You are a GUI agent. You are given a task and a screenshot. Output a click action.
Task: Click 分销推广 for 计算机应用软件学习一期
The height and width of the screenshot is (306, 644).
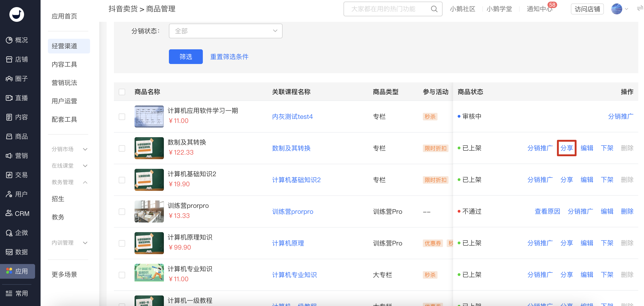[x=620, y=116]
